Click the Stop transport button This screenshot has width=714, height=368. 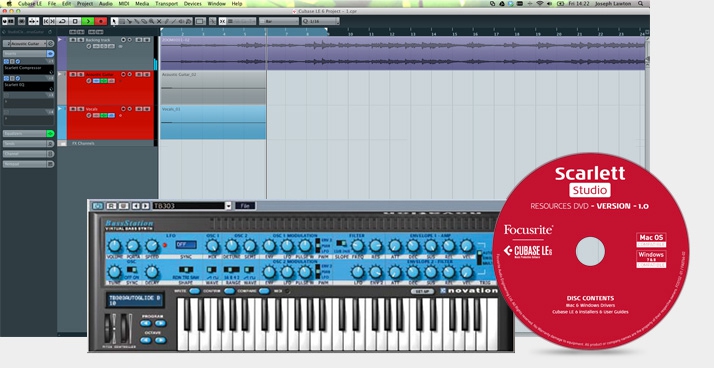(x=75, y=21)
